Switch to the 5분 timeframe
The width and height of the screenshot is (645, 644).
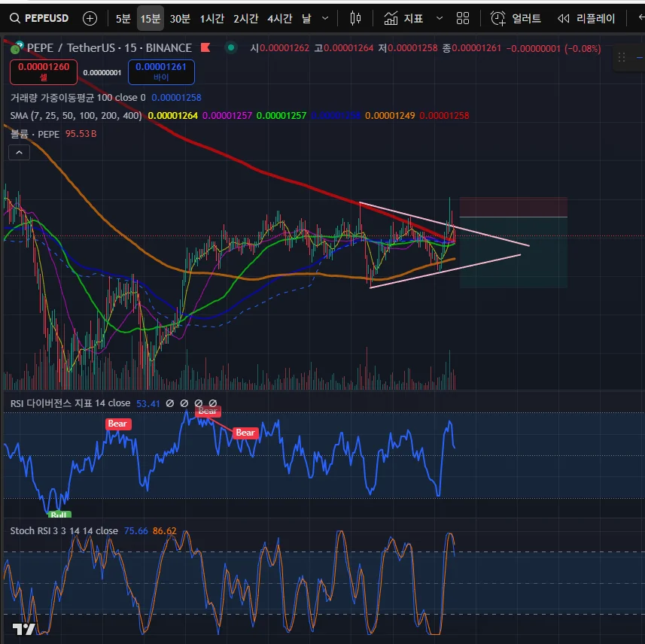123,19
